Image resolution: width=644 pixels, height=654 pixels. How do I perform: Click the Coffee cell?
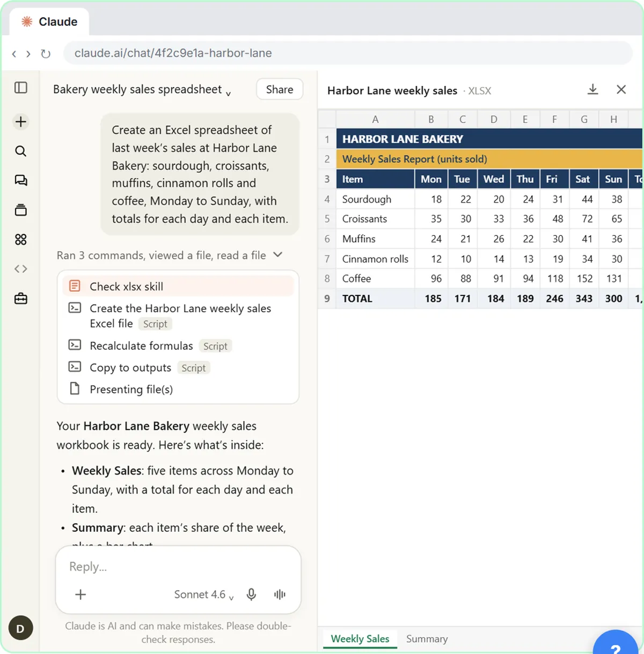[375, 279]
